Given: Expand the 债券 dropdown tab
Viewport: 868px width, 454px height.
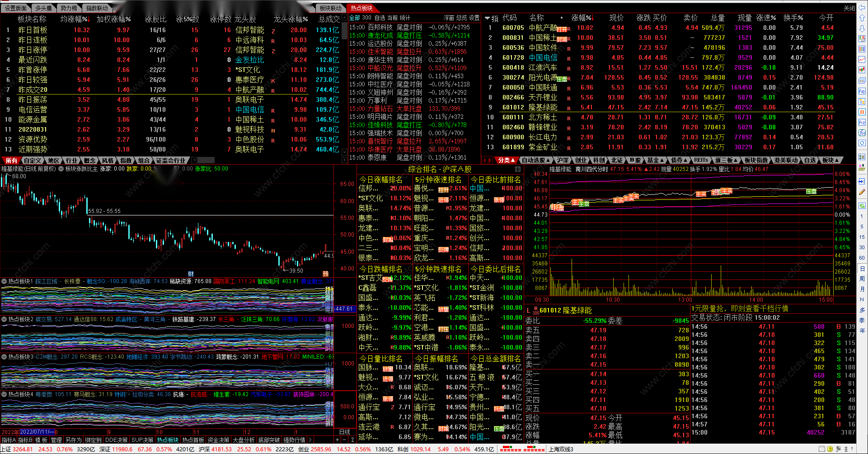Looking at the screenshot, I should [679, 160].
